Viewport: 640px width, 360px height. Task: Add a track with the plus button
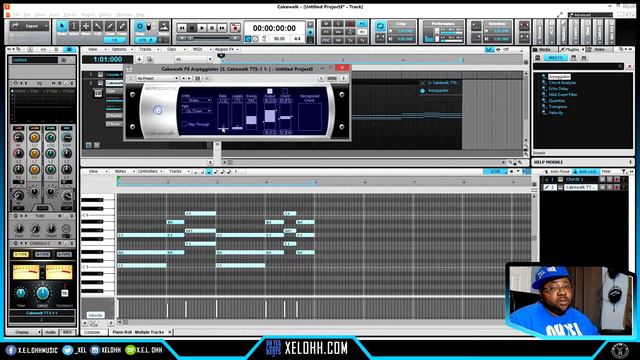tap(139, 59)
